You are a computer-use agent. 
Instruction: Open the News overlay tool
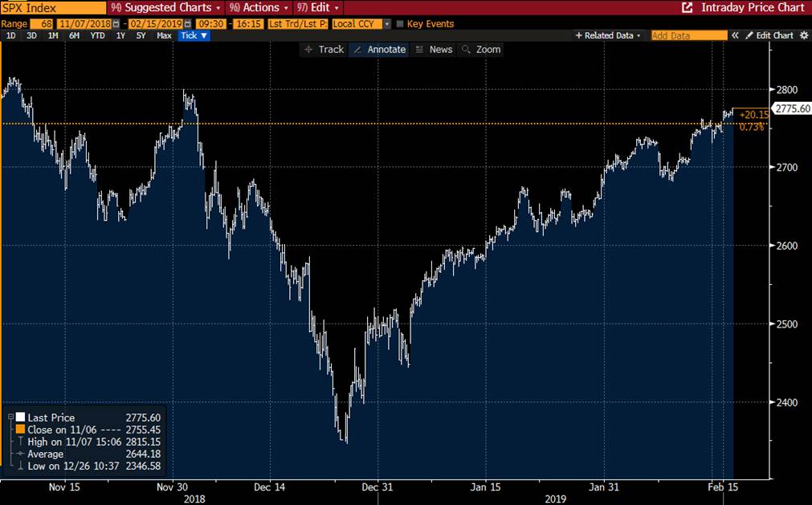click(x=434, y=50)
